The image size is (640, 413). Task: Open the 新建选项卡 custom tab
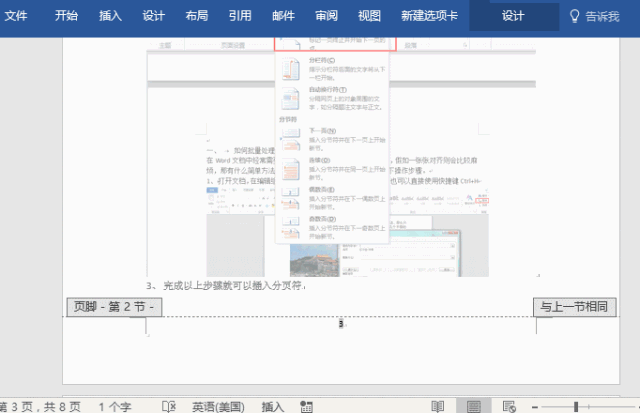click(429, 16)
